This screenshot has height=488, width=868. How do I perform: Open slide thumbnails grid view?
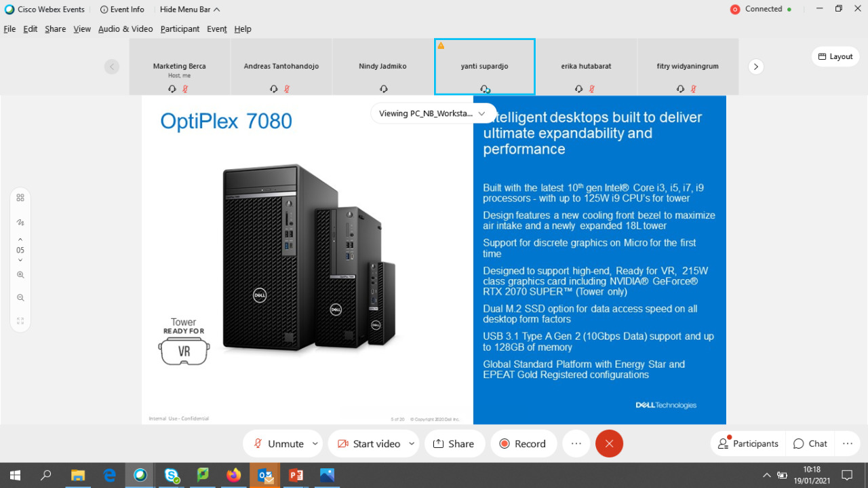click(20, 198)
